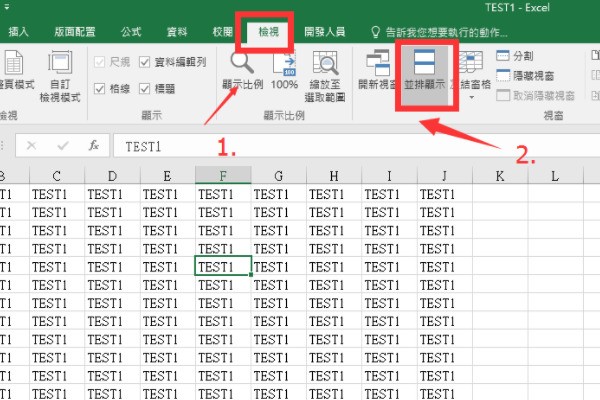Screen dimensions: 600x400
Task: Click the fx insert function button
Action: 93,145
